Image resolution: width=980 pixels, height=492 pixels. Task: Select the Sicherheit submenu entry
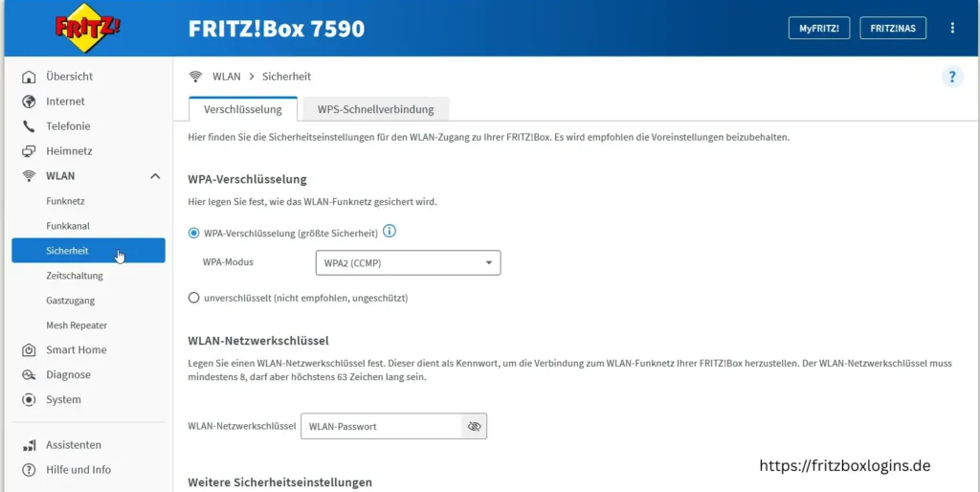pyautogui.click(x=88, y=251)
